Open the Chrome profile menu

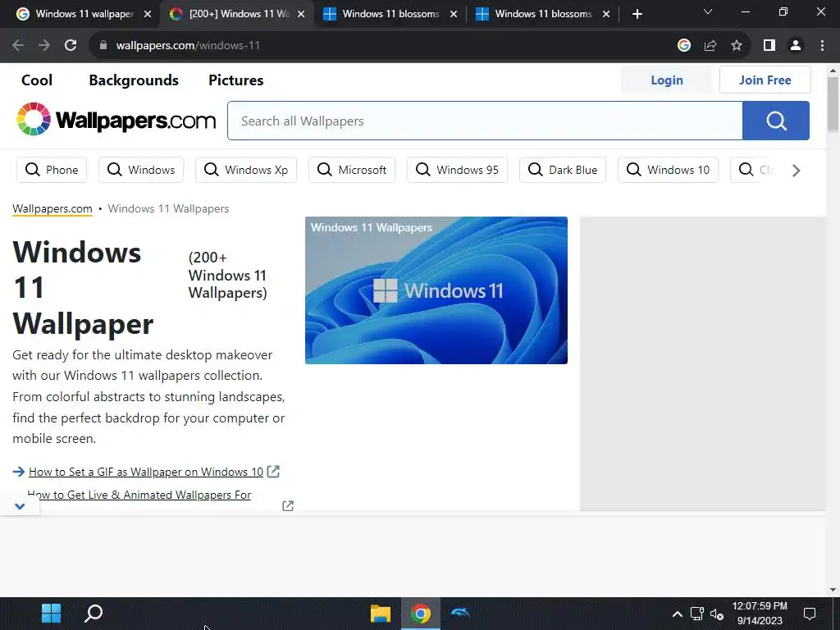pyautogui.click(x=796, y=46)
